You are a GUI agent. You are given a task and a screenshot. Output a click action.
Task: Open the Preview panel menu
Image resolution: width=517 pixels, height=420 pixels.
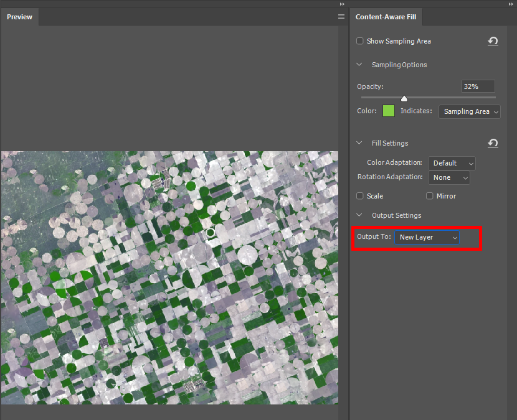(341, 16)
